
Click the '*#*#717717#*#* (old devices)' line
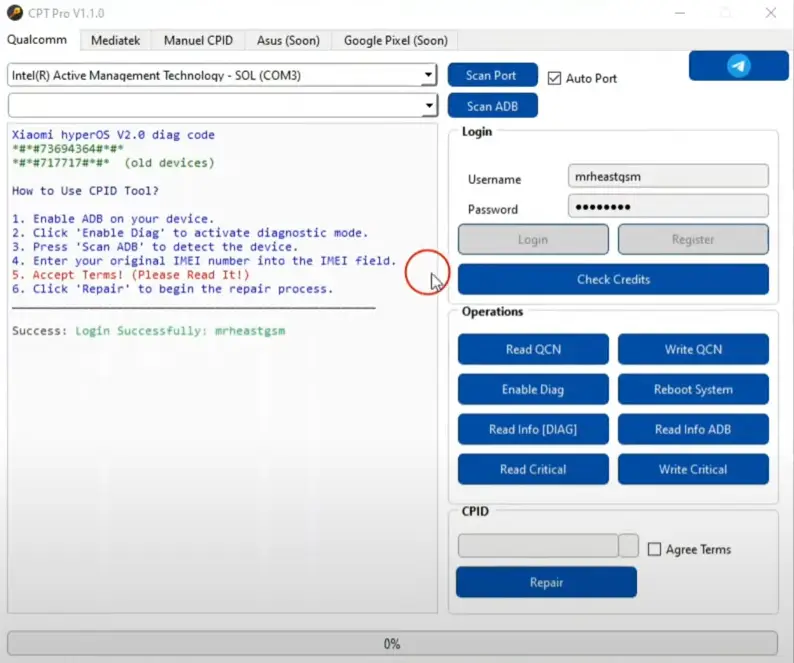coord(113,163)
